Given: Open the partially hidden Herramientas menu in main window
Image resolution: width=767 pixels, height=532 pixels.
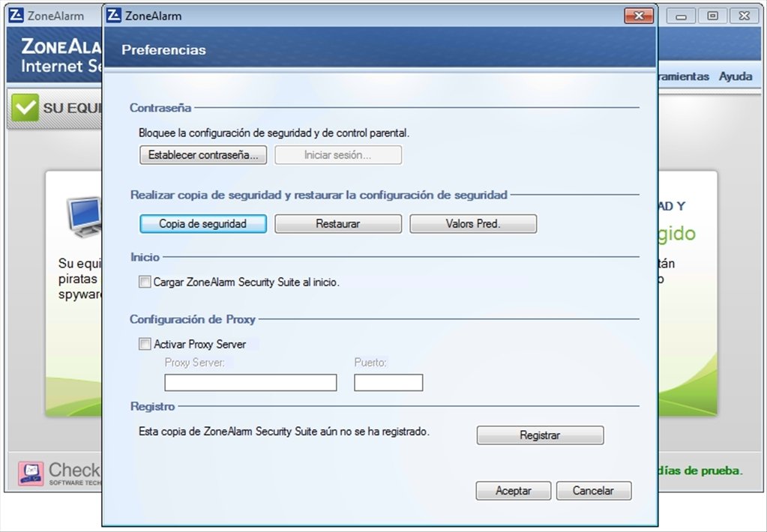Looking at the screenshot, I should (x=683, y=76).
